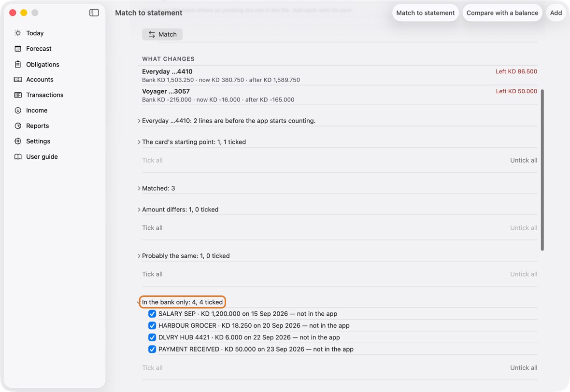
Task: Click the Accounts banknote icon
Action: [x=18, y=80]
